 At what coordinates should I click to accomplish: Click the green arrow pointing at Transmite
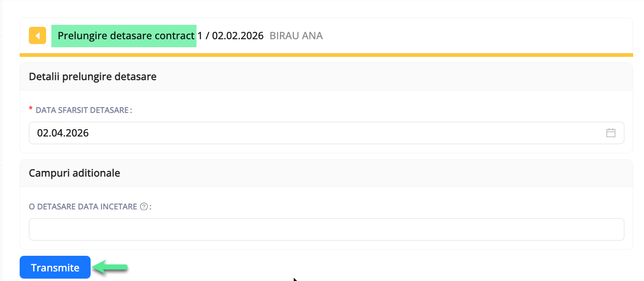click(110, 267)
